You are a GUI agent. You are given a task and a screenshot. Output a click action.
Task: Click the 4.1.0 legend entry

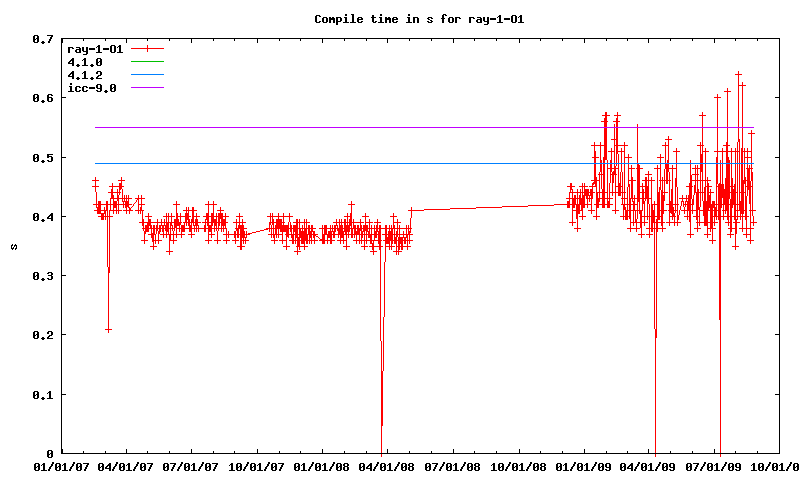pos(85,62)
